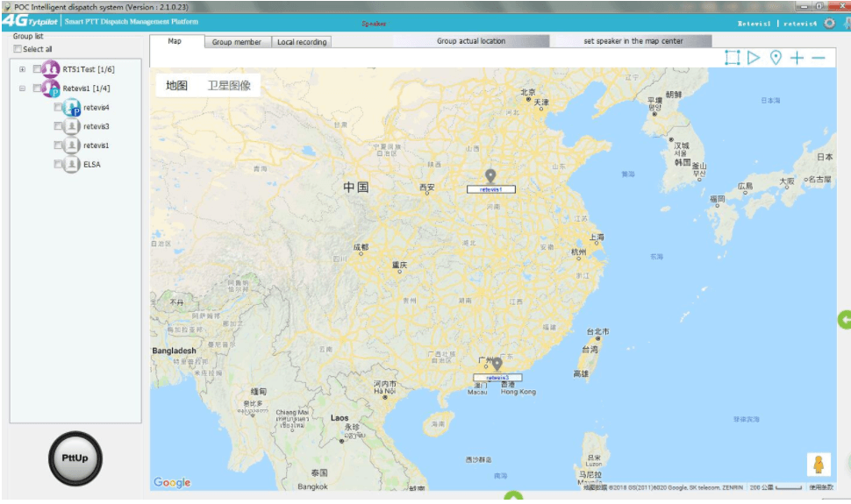The width and height of the screenshot is (851, 504).
Task: Click the Retevis1 account name in header
Action: pyautogui.click(x=754, y=24)
